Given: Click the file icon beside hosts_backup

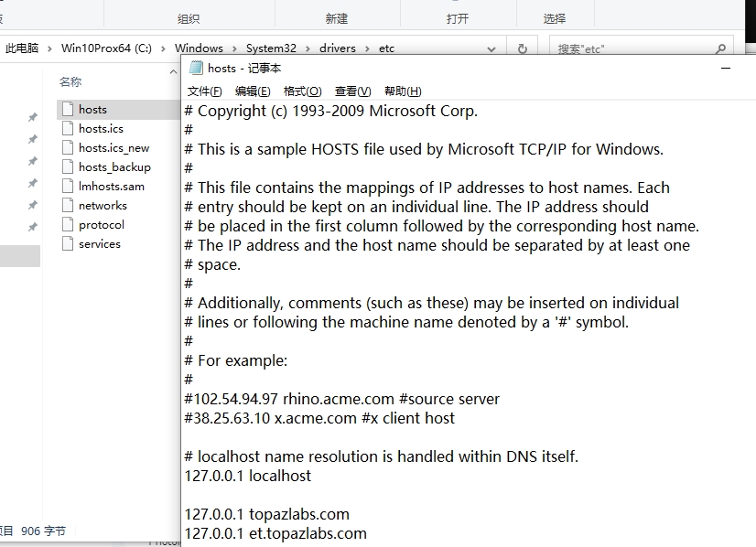Looking at the screenshot, I should [68, 166].
